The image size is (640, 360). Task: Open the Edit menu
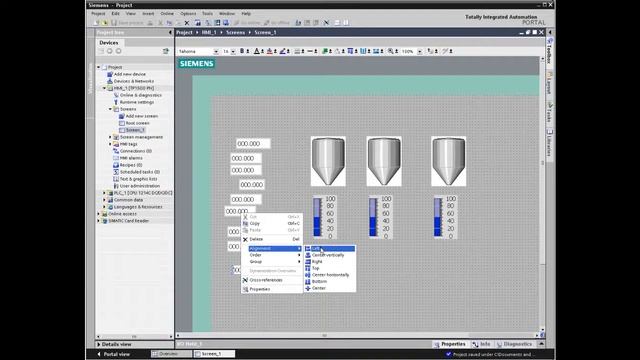tap(116, 13)
